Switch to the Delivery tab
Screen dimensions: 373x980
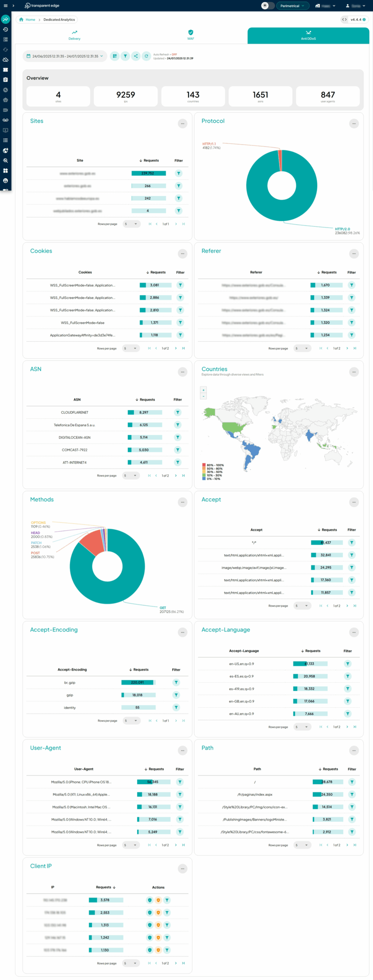coord(74,35)
